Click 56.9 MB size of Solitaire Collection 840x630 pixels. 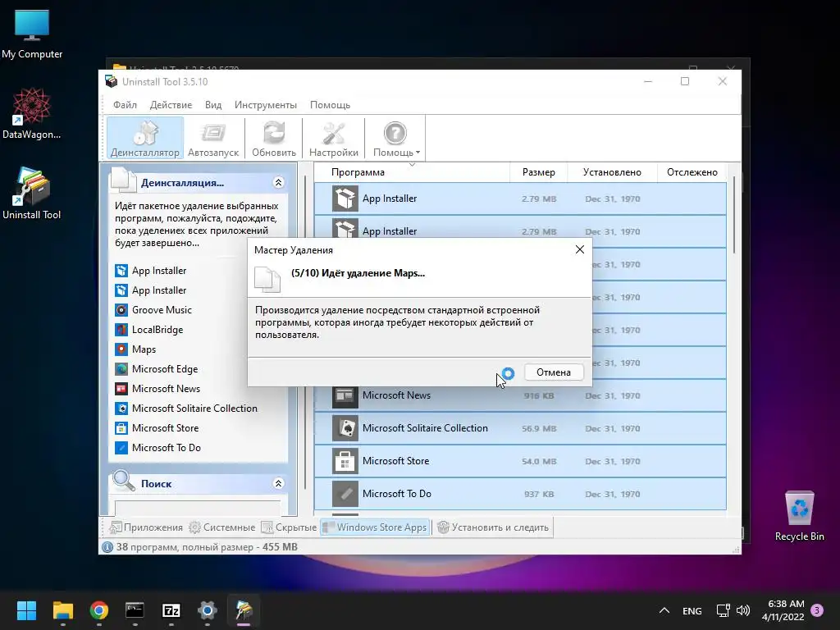point(539,428)
